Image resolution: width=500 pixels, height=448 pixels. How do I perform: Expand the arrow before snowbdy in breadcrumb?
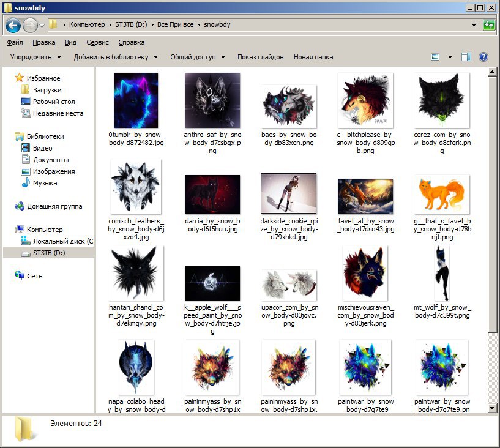click(x=199, y=24)
